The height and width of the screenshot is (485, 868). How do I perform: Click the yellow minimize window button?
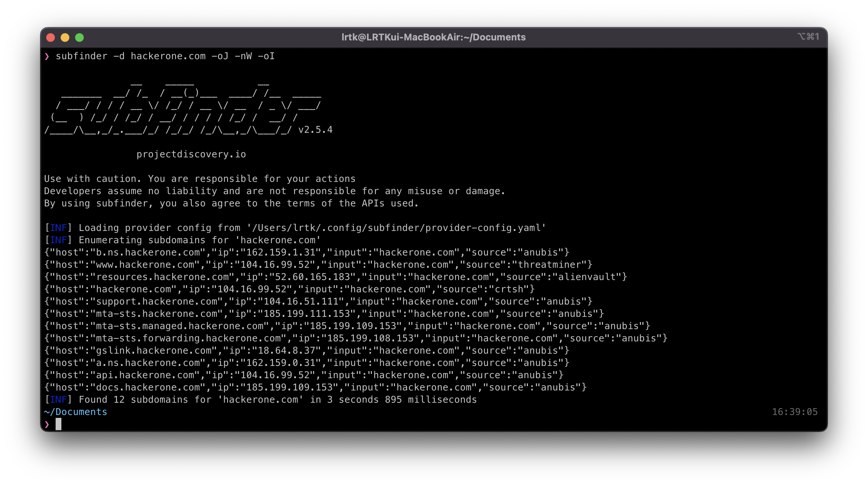click(x=65, y=38)
